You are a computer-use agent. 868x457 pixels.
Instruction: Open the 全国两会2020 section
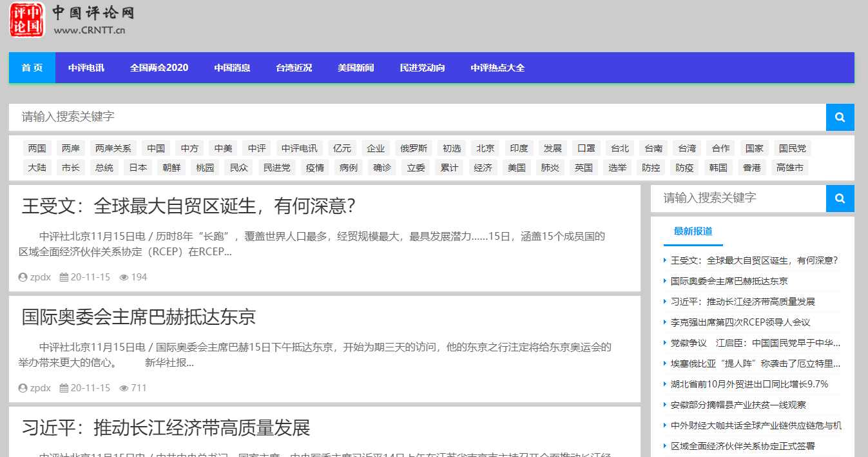pos(159,67)
